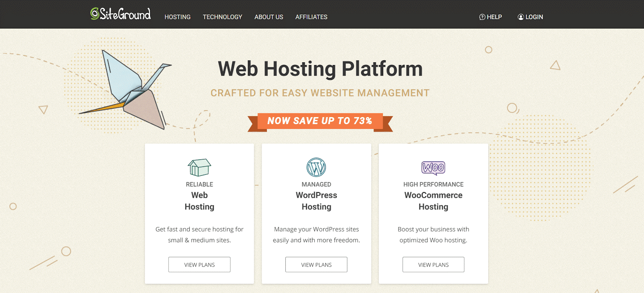Click the SiteGround logo
Image resolution: width=644 pixels, height=293 pixels.
click(121, 14)
